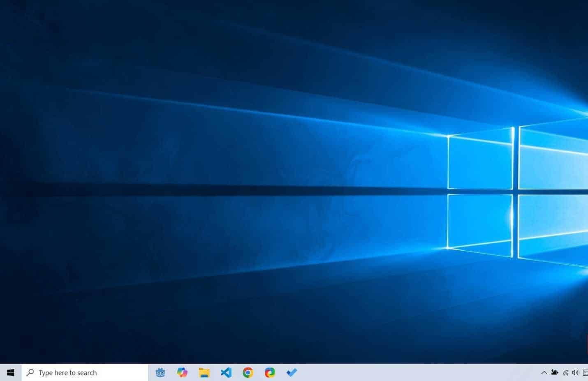Open the Wi-Fi network flyout
Screen dimensions: 588x381
click(x=566, y=373)
